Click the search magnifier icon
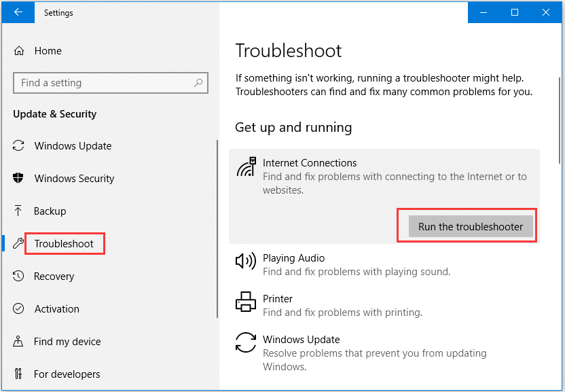565x392 pixels. (x=198, y=83)
